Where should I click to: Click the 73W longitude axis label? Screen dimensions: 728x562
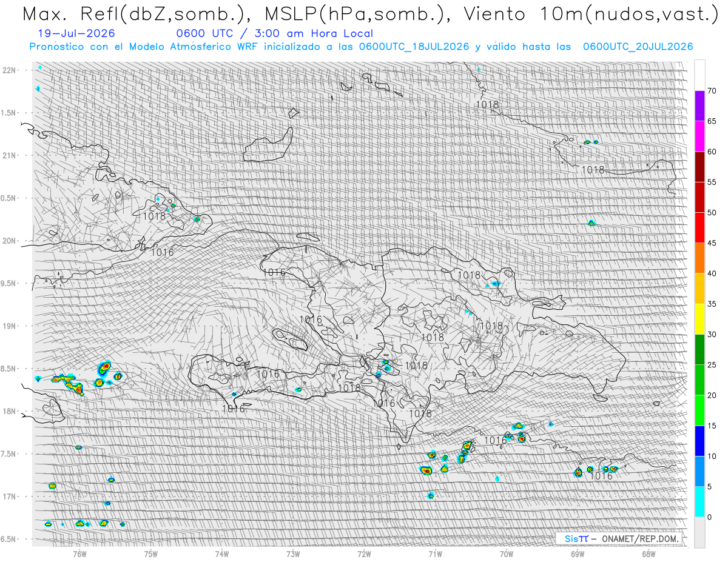coord(293,554)
